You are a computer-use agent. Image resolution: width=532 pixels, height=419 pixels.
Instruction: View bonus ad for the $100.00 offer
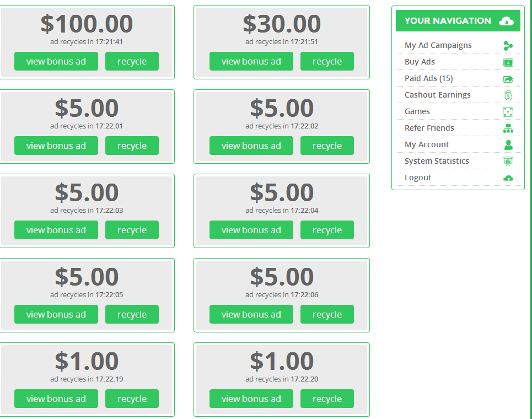click(x=56, y=61)
